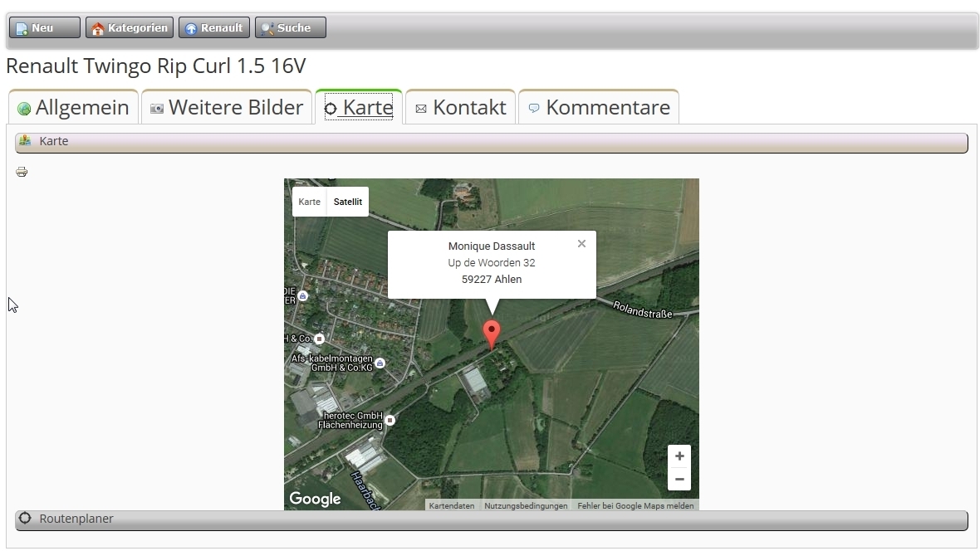Open the Google logo link on the map
The image size is (980, 551).
[x=315, y=499]
